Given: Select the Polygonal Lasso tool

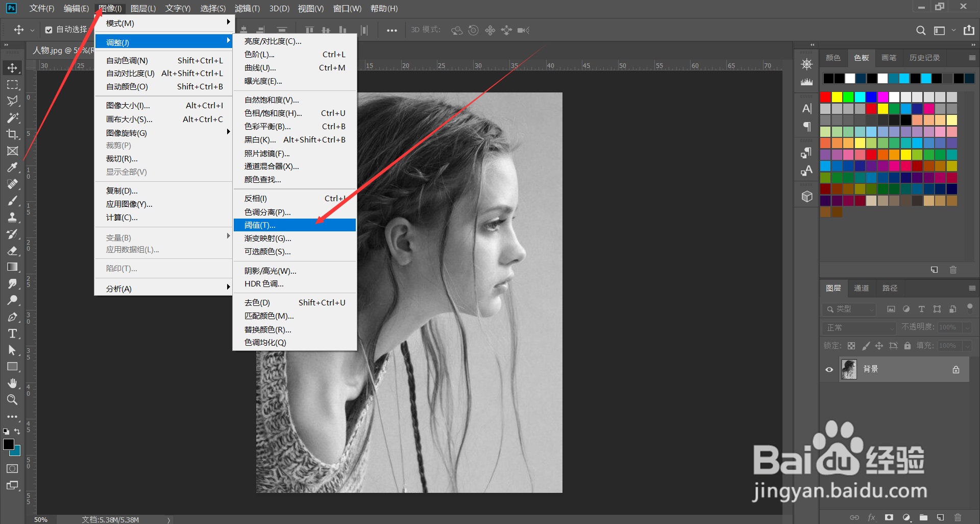Looking at the screenshot, I should click(x=12, y=101).
